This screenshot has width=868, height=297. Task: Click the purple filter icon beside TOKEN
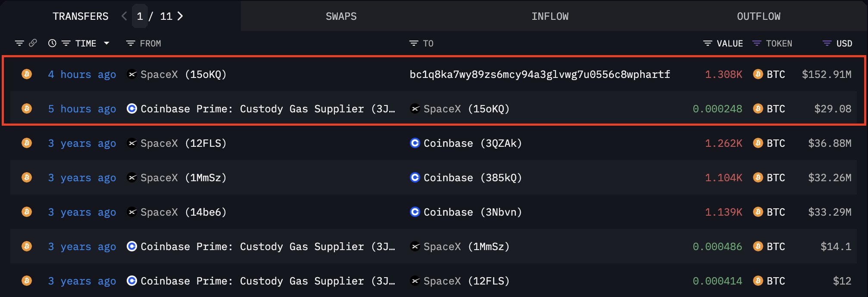756,43
